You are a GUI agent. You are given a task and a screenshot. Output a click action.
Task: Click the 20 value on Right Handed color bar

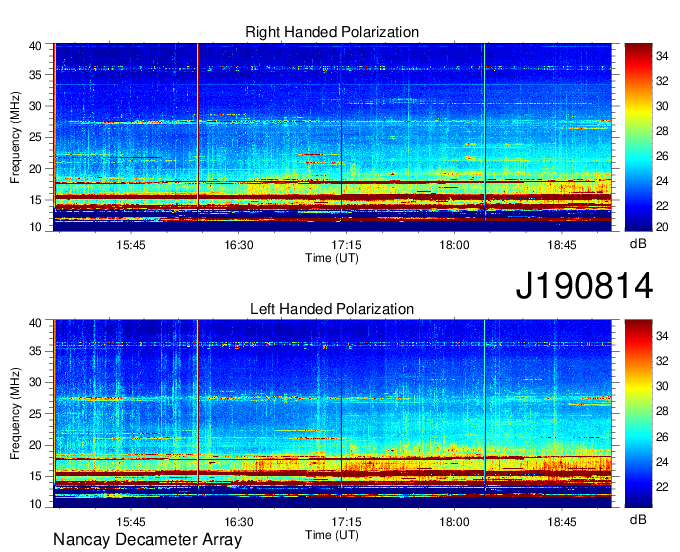coord(662,227)
